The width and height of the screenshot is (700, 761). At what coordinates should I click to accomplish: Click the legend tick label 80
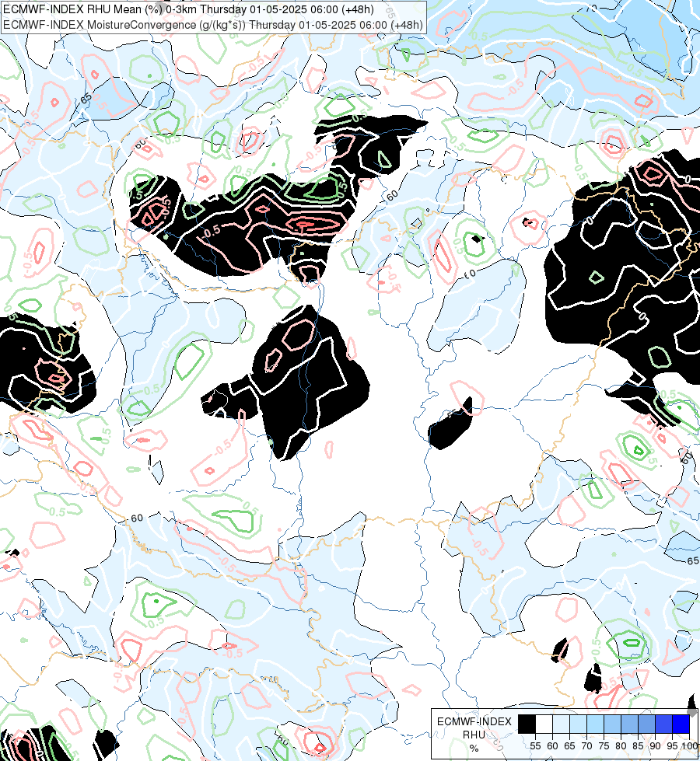[621, 746]
